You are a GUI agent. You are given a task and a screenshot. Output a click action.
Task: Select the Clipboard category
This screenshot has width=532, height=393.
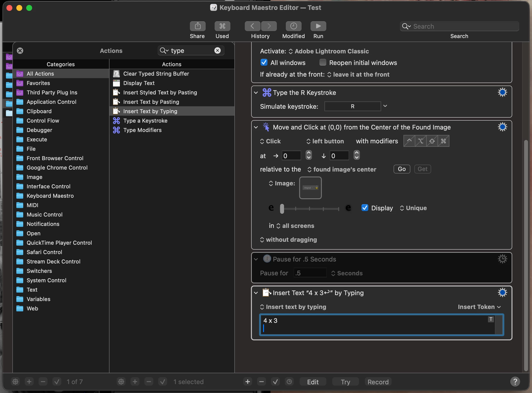39,111
